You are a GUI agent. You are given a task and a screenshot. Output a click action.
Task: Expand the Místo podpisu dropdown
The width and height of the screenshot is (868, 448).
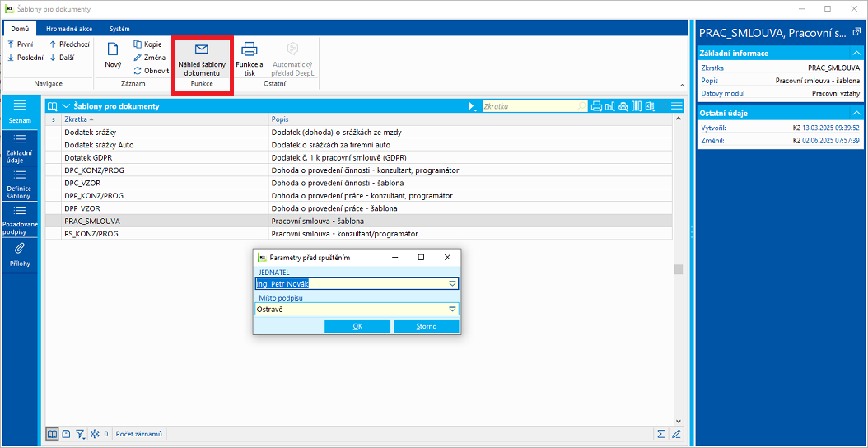point(452,310)
